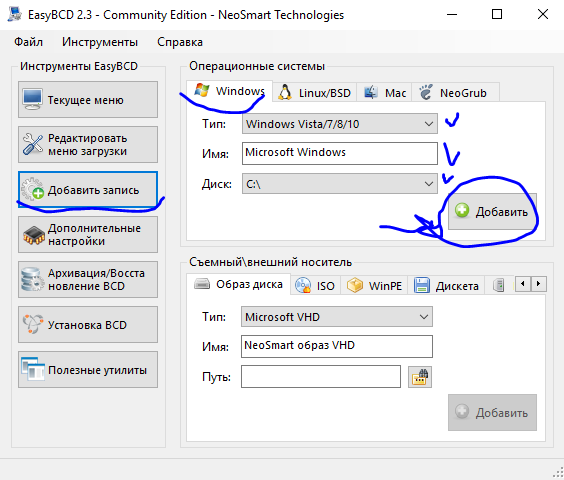Open the Инструменты menu
This screenshot has width=564, height=480.
click(x=100, y=42)
